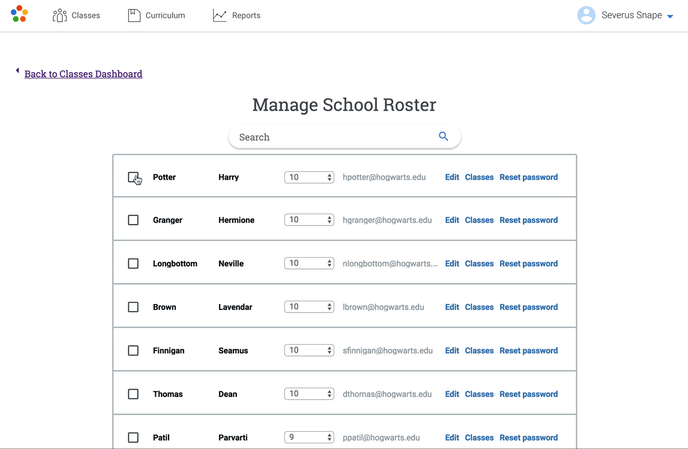Select Finnigan Seamus's checkbox

133,350
